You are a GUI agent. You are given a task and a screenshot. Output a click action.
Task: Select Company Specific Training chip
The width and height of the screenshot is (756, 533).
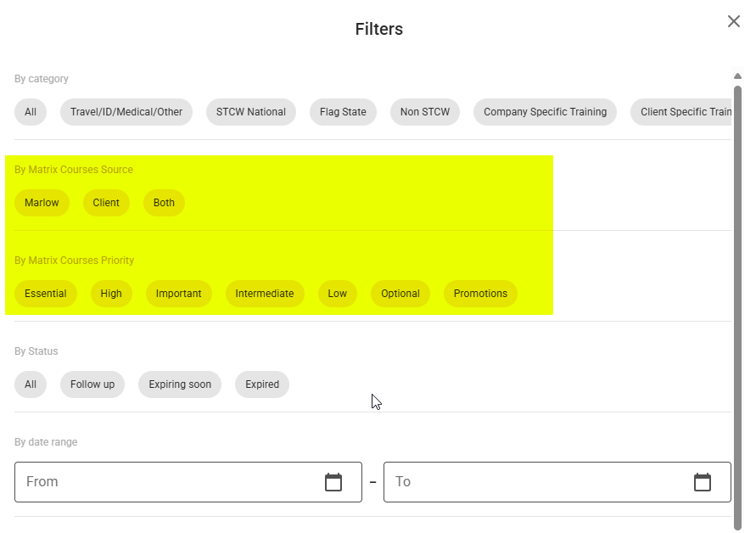pyautogui.click(x=545, y=112)
